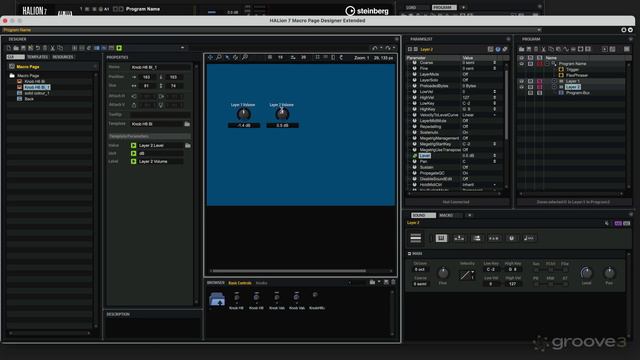
Task: Click the blue circle icon in Parameter List
Action: (498, 49)
